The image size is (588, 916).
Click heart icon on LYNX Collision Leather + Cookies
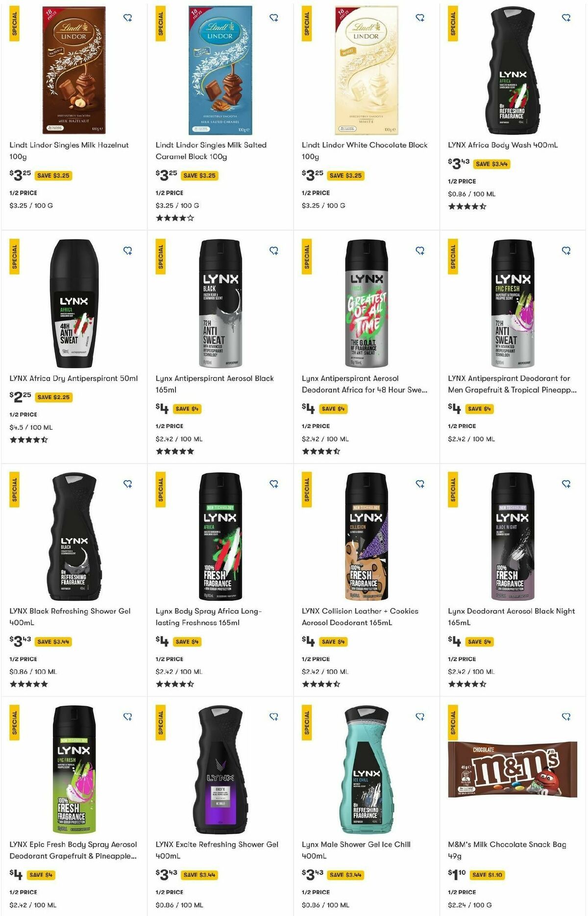pyautogui.click(x=420, y=483)
